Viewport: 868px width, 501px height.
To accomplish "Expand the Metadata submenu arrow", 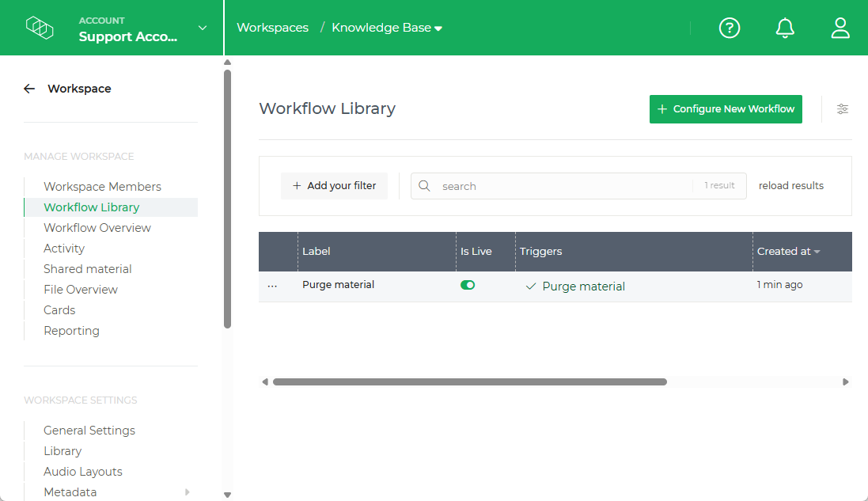I will (x=187, y=492).
